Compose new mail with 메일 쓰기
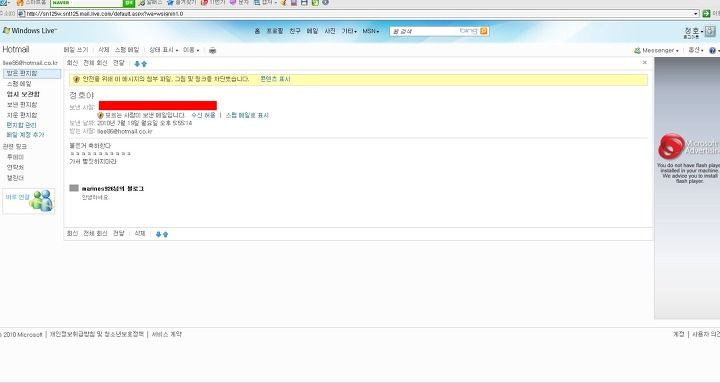The width and height of the screenshot is (720, 383). [76, 50]
